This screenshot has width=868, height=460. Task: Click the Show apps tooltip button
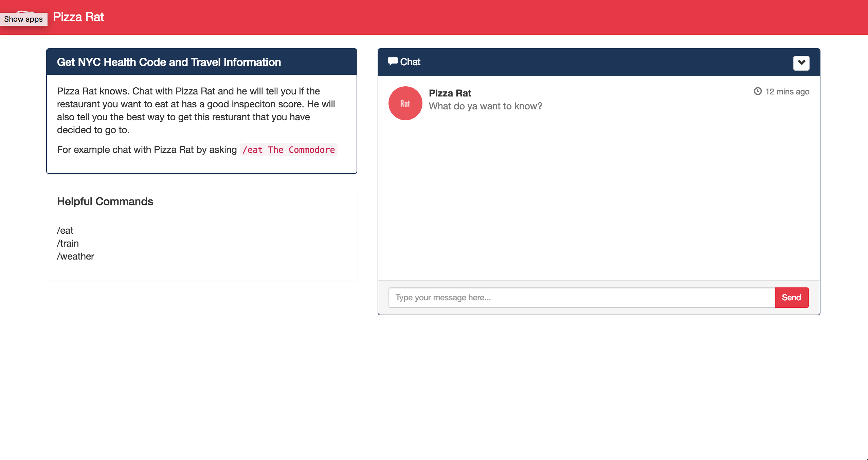(x=23, y=19)
